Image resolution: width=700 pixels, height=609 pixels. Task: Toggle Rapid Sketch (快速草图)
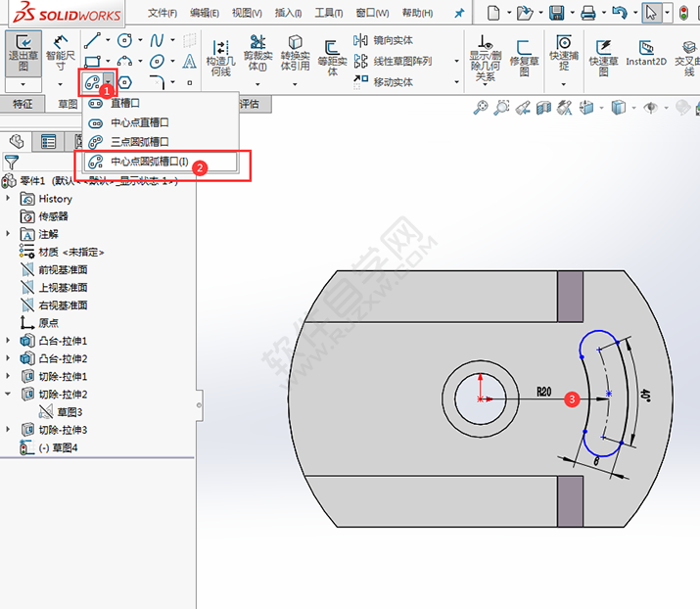(x=604, y=58)
